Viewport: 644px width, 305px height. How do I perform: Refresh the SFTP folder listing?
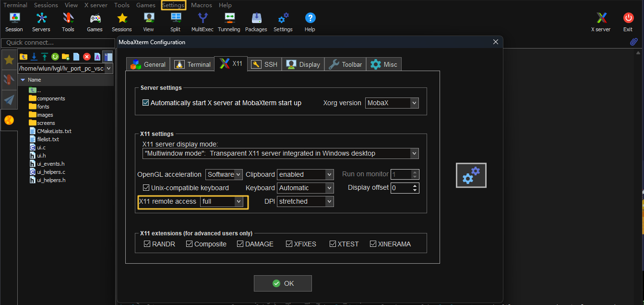pos(55,57)
